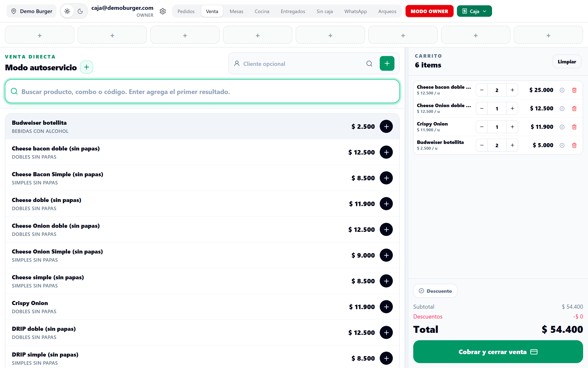Increase Crispy Onion quantity in cart

click(x=512, y=127)
